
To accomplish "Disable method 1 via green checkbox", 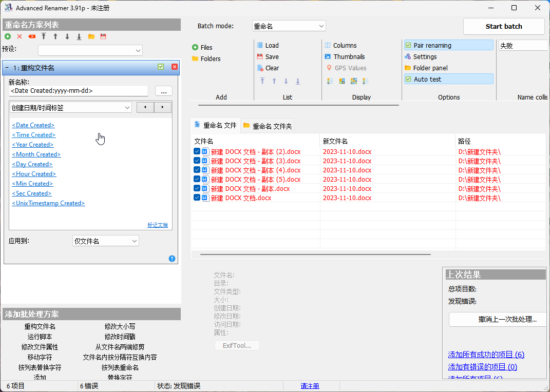I will click(x=161, y=67).
